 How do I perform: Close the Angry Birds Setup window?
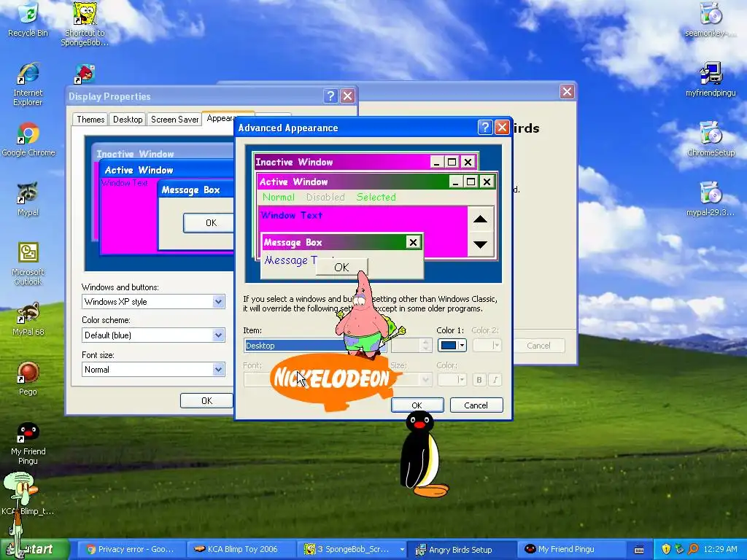[567, 91]
